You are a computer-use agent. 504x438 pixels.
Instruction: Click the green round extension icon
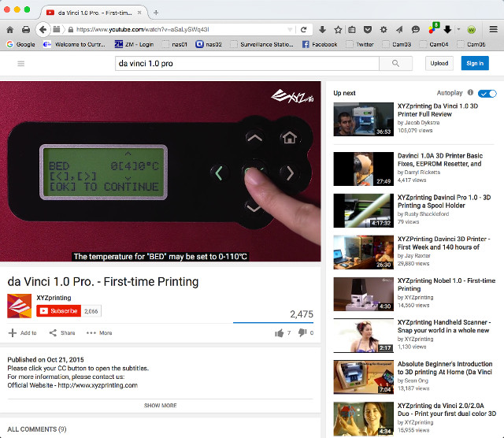[x=471, y=30]
